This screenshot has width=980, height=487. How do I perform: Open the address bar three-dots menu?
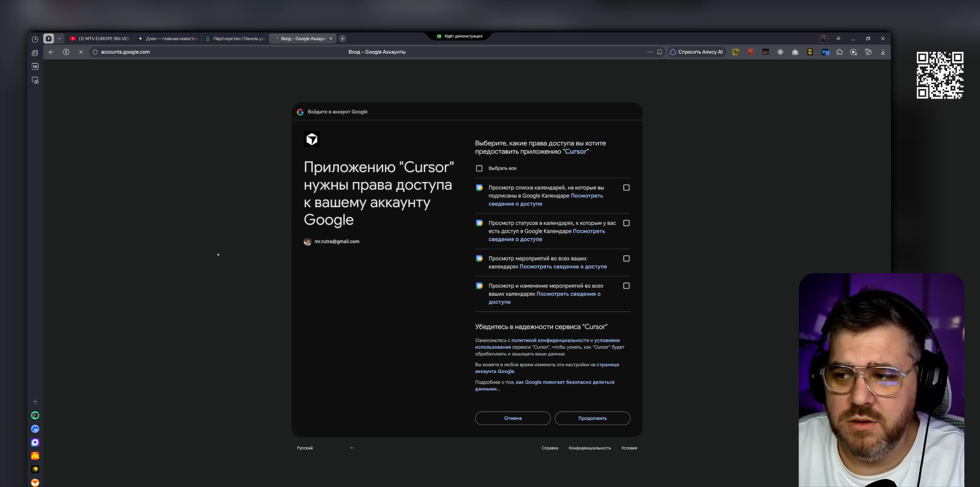(650, 52)
